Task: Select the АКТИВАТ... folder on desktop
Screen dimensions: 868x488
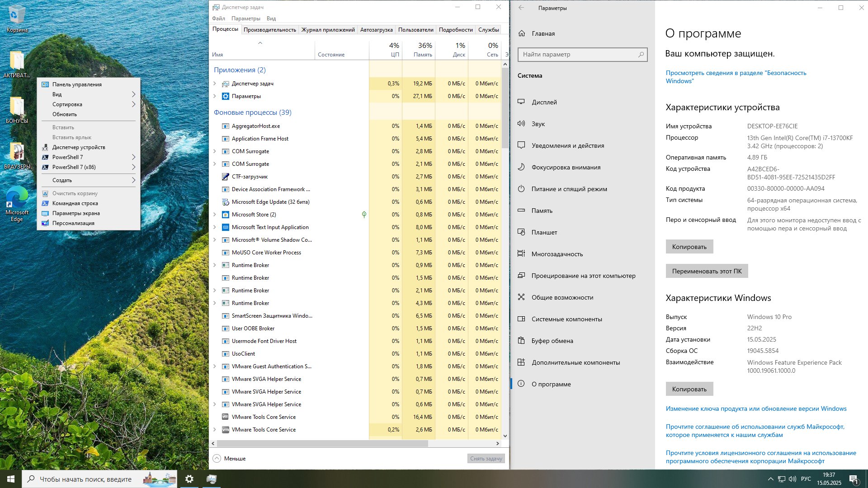Action: click(17, 64)
